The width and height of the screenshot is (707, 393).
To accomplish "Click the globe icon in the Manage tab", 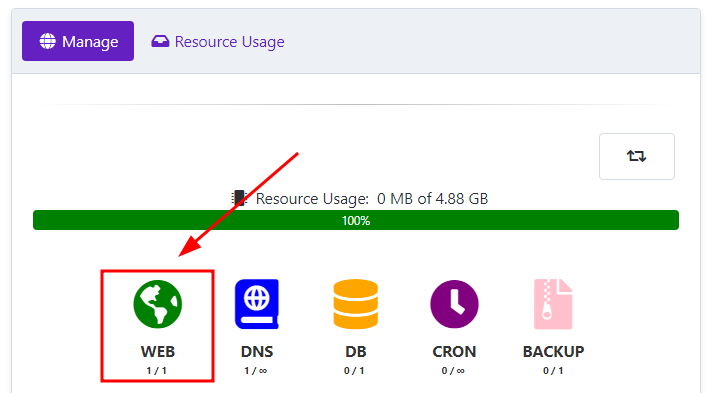I will coord(47,41).
